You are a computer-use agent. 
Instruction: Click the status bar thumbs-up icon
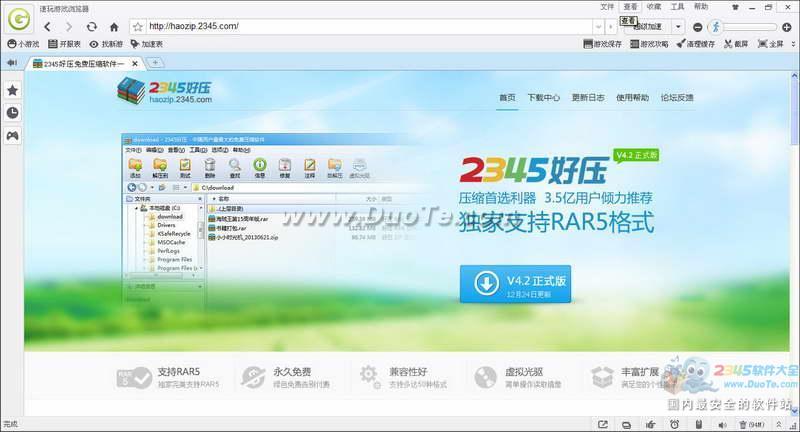click(x=651, y=424)
